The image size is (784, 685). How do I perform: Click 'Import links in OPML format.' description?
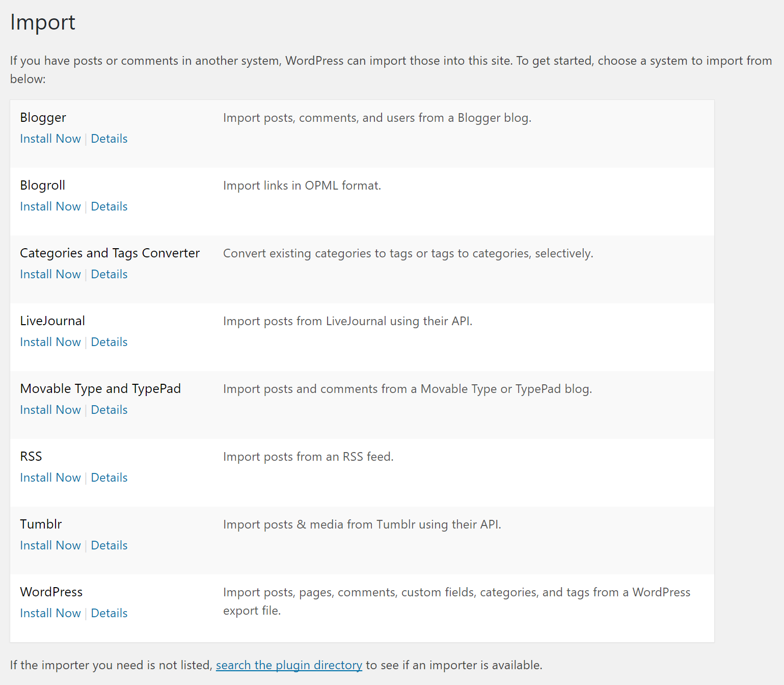[x=302, y=186]
